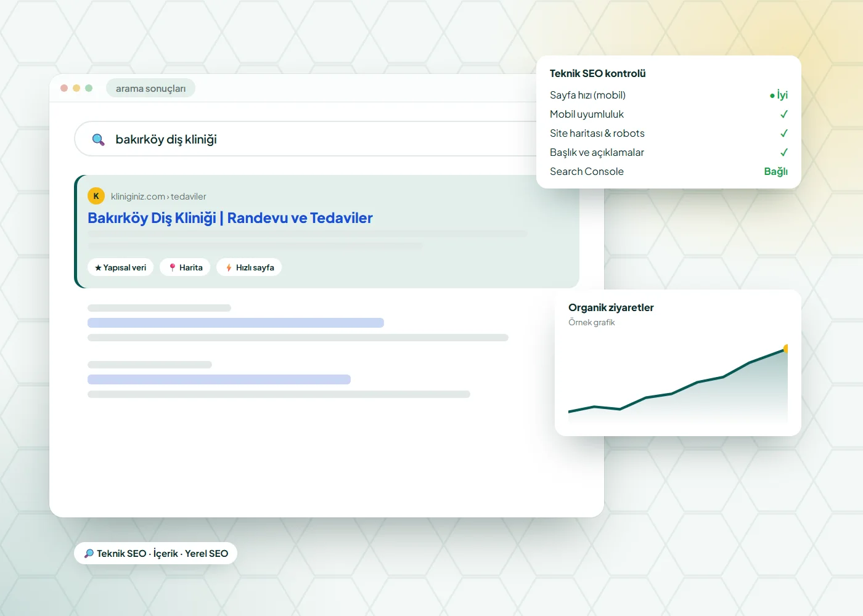Click the star icon in Yapısal veri chip

pyautogui.click(x=98, y=268)
